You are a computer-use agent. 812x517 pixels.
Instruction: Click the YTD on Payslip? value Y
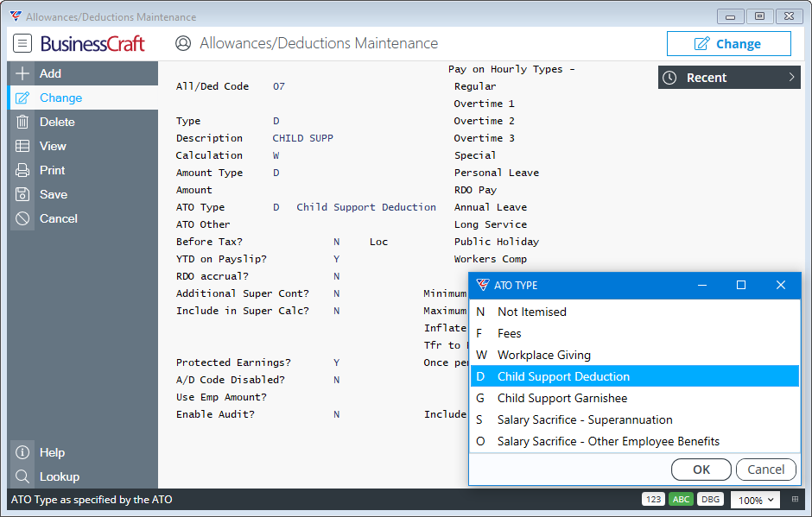[337, 259]
